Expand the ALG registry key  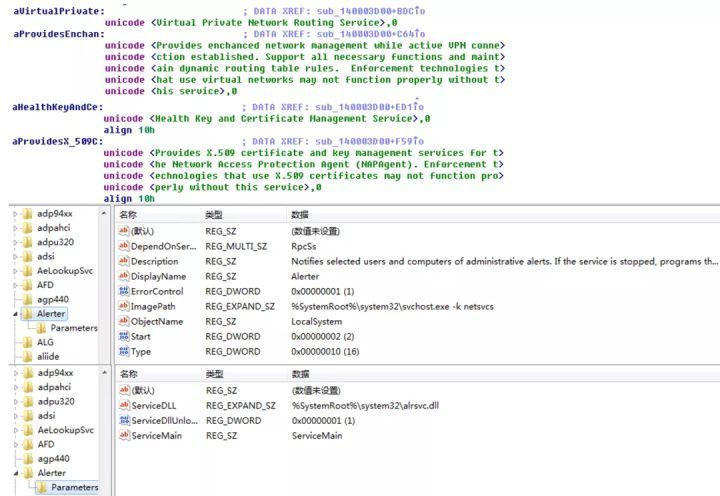pos(15,342)
